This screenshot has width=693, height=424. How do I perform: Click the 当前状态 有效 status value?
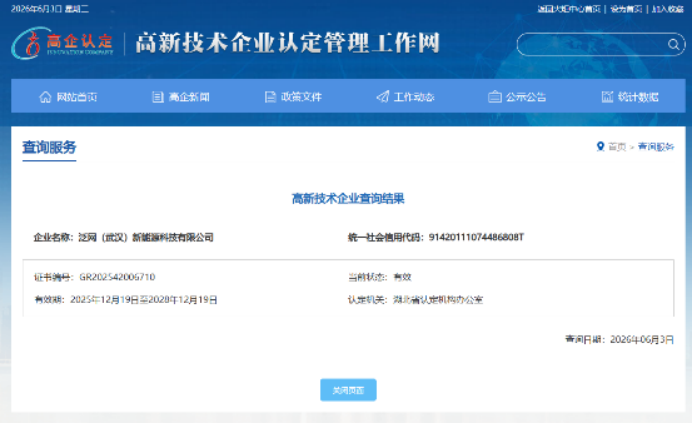[x=402, y=277]
